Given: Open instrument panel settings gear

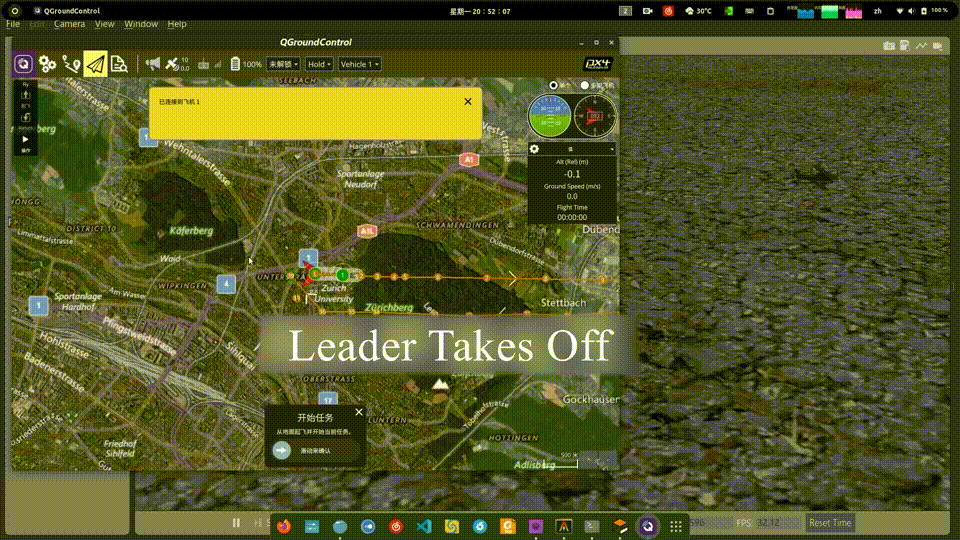Looking at the screenshot, I should coord(534,149).
